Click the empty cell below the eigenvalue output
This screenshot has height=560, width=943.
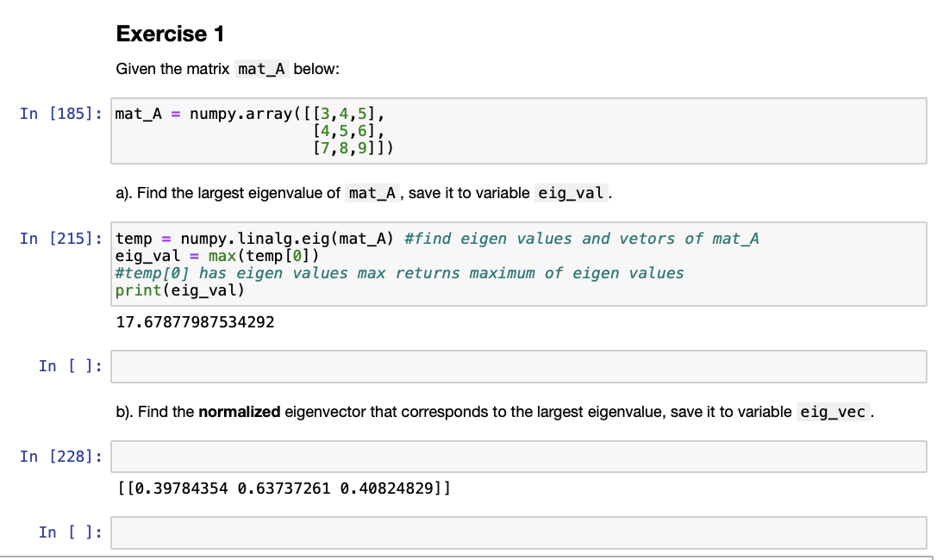tap(517, 366)
